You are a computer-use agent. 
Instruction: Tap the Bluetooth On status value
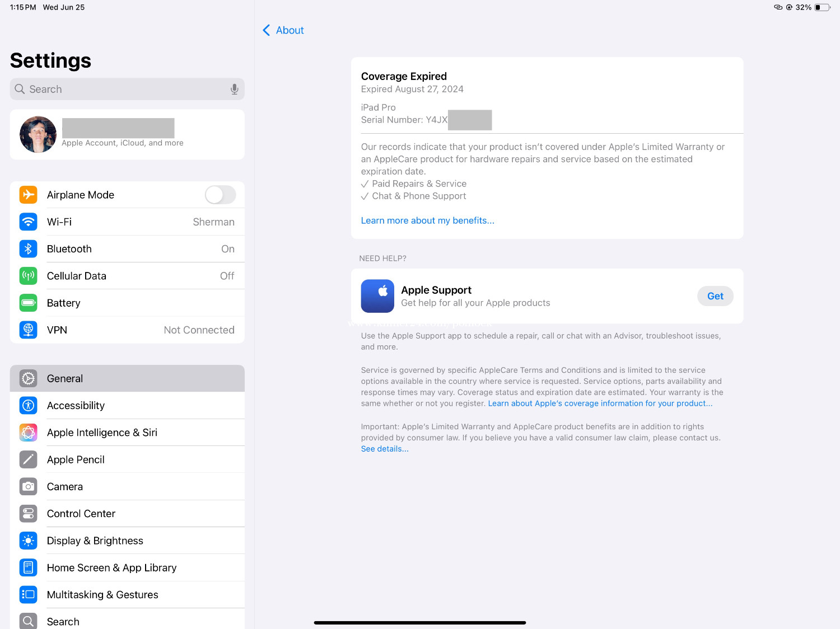coord(228,249)
